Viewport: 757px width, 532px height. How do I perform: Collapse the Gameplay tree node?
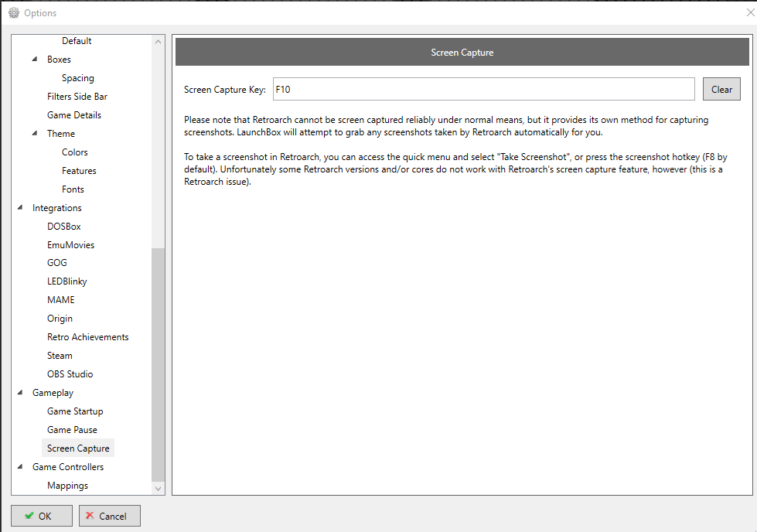tap(20, 393)
